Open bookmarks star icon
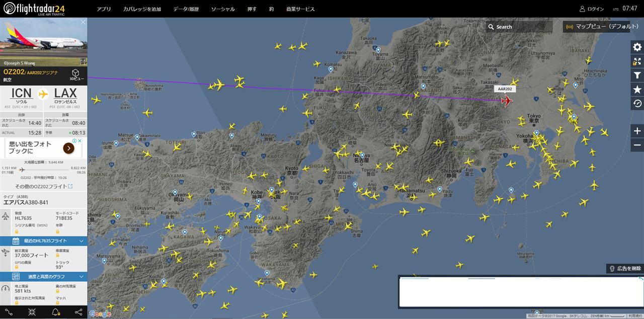Viewport: 644px width, 319px height. click(637, 90)
